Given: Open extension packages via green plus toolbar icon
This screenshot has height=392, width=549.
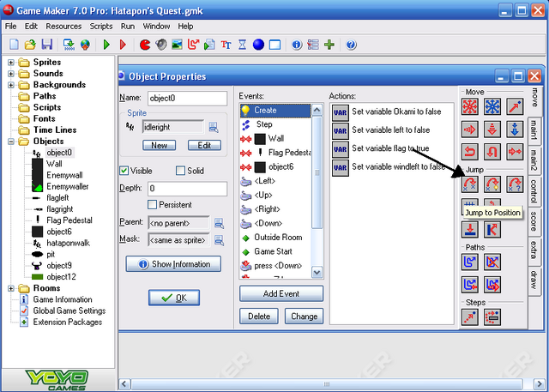Looking at the screenshot, I should (x=329, y=45).
